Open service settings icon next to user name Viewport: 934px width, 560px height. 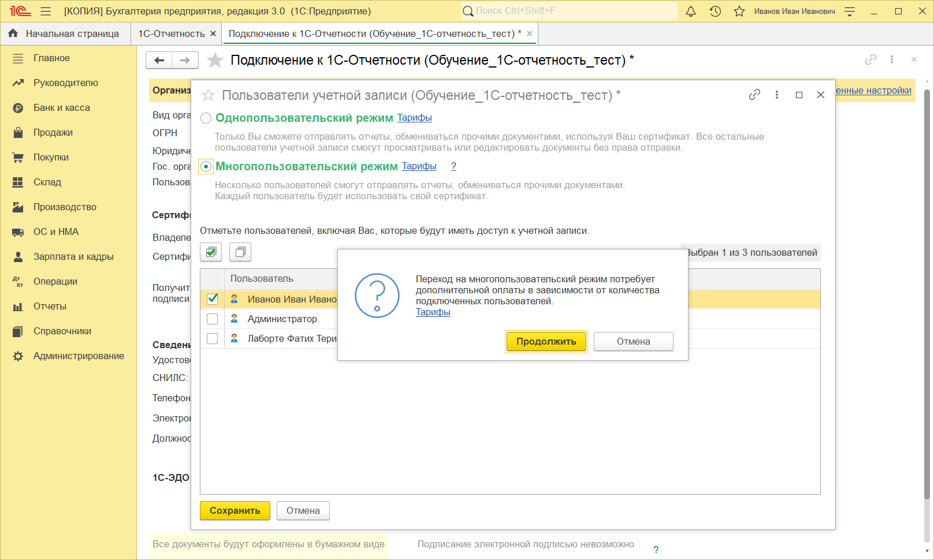pyautogui.click(x=850, y=11)
